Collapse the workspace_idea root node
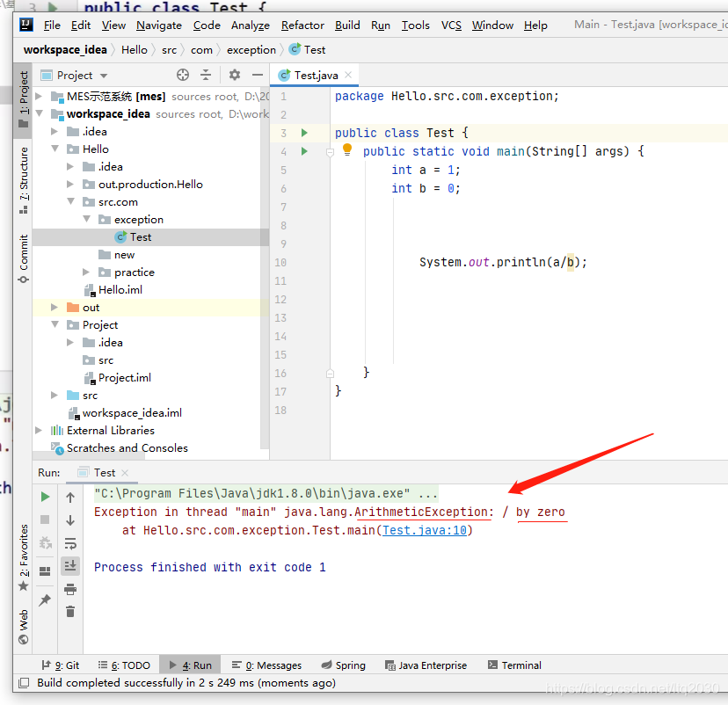Image resolution: width=728 pixels, height=705 pixels. coord(39,113)
